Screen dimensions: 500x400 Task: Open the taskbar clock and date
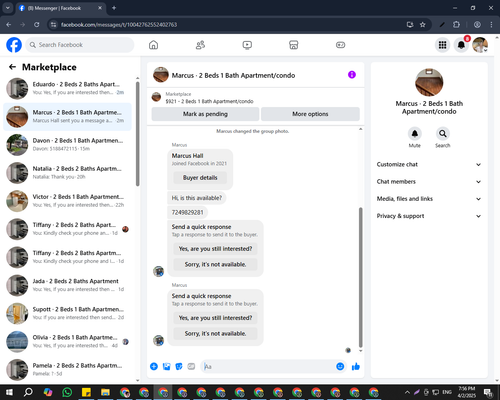coord(467,392)
